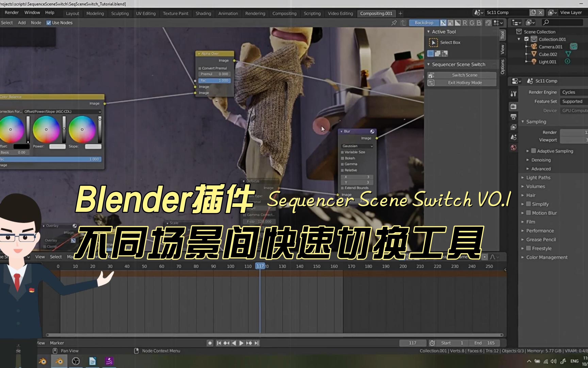The width and height of the screenshot is (588, 368).
Task: Click the document app taskbar icon
Action: click(x=92, y=361)
